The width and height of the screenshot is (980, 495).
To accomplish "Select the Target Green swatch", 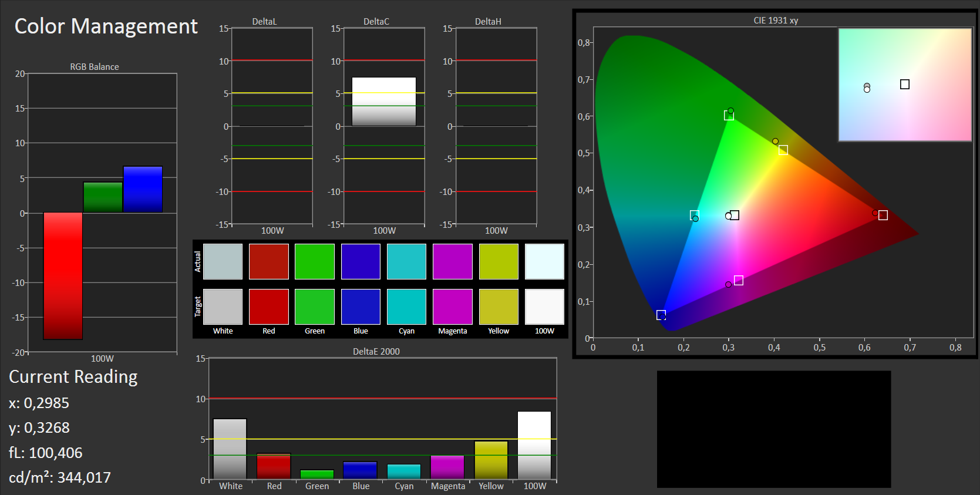I will pos(315,307).
